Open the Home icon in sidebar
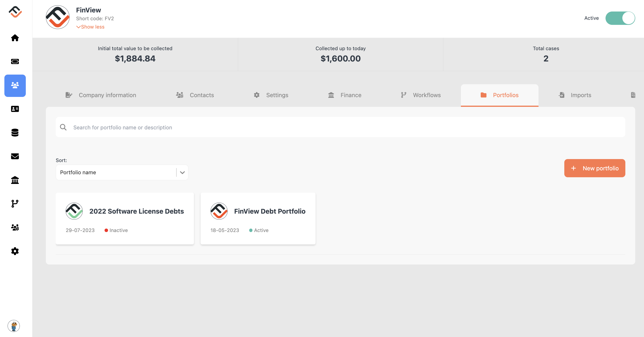The image size is (644, 337). coord(15,38)
